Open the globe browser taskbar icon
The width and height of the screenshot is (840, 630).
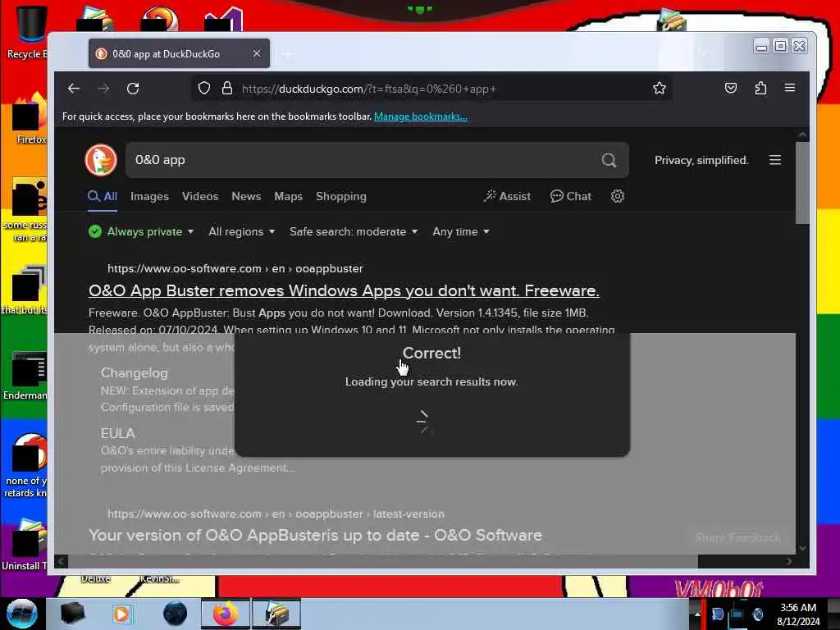pos(175,614)
